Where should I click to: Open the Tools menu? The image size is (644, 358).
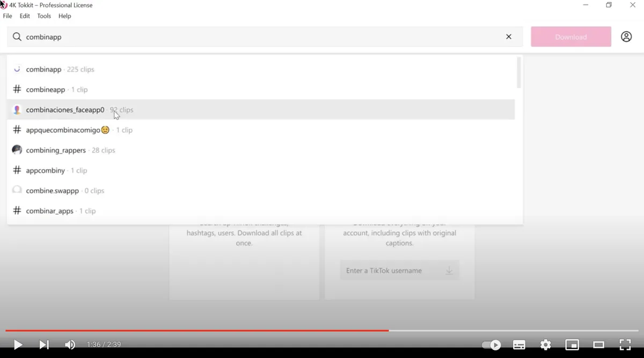[x=44, y=16]
